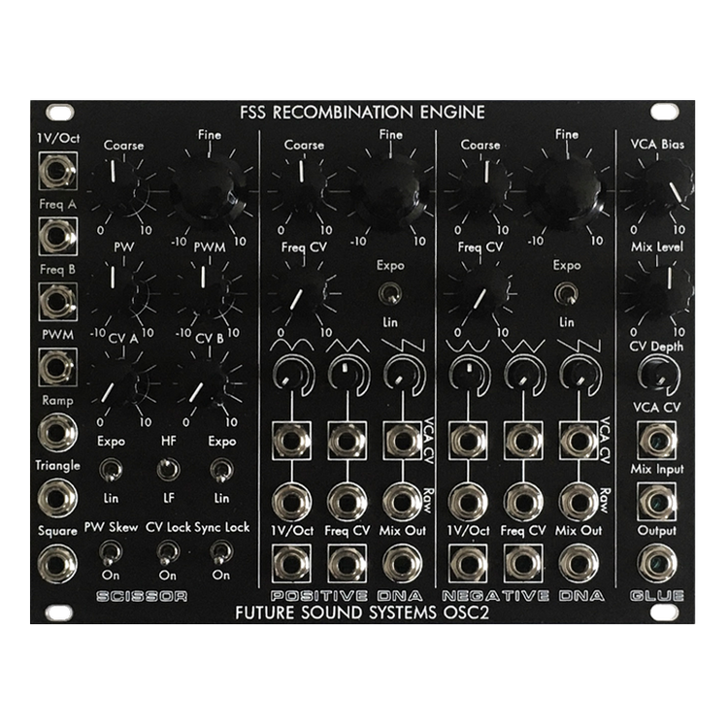Click the Scissor PWM input jack
This screenshot has width=728, height=728.
(57, 367)
